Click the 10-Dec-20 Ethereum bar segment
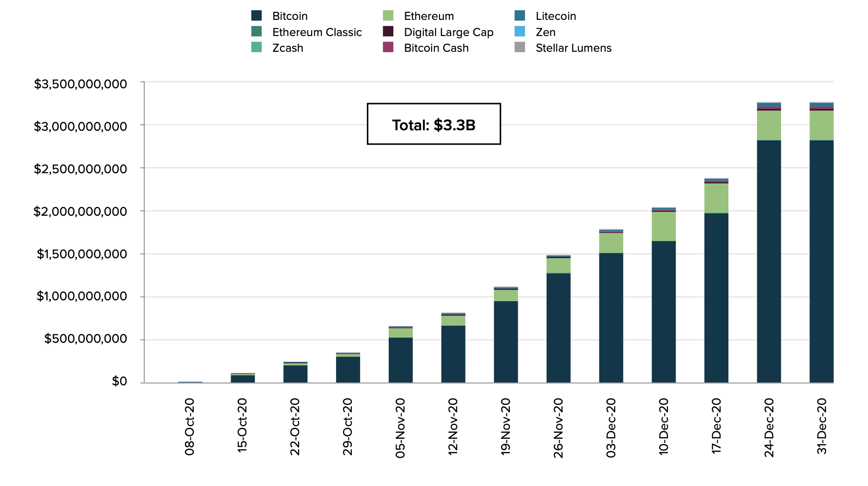This screenshot has width=868, height=486. tap(663, 226)
